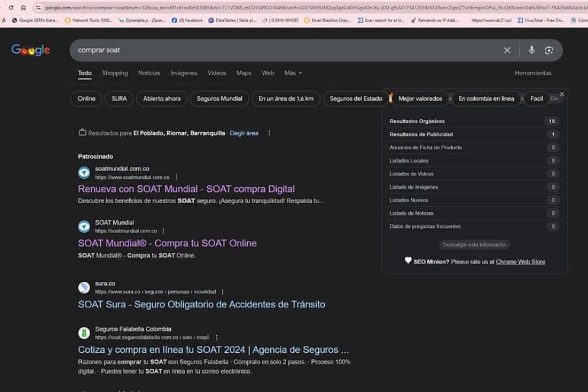Apply the Online filter chip
The image size is (588, 392).
[x=87, y=98]
